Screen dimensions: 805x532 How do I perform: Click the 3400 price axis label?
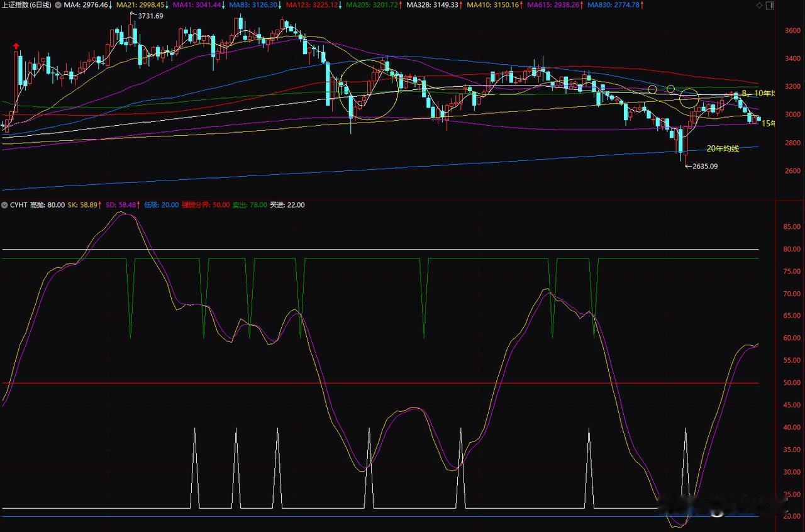click(792, 59)
